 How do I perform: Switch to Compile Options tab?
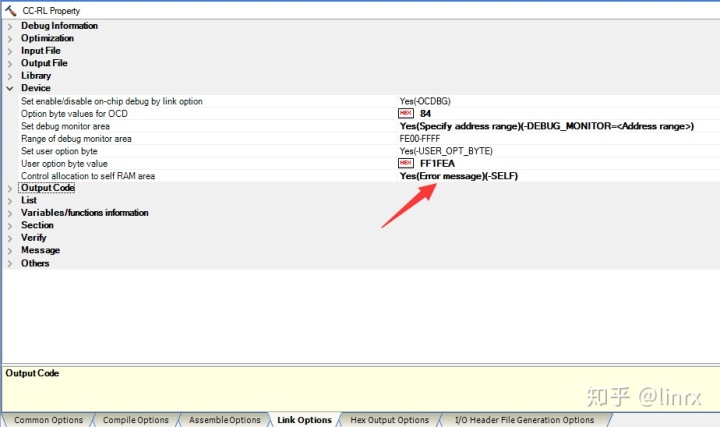(x=135, y=420)
